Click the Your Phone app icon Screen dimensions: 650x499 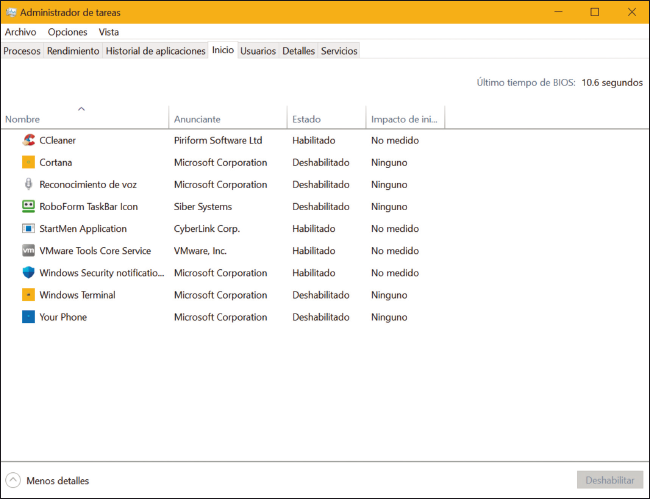pos(29,317)
